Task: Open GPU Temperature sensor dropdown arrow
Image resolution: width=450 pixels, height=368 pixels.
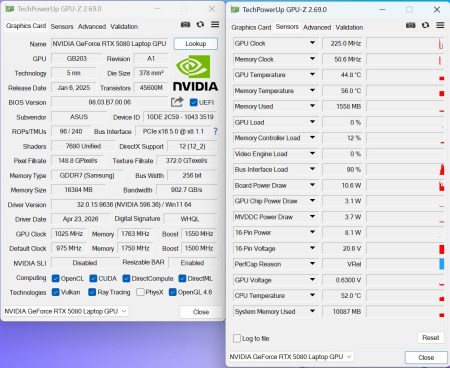Action: pyautogui.click(x=312, y=74)
